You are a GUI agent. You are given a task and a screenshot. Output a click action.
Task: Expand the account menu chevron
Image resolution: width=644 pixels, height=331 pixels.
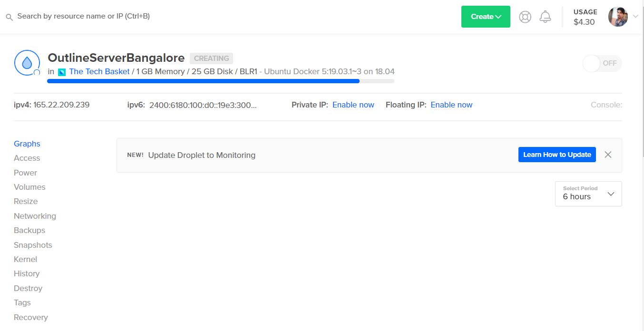635,17
